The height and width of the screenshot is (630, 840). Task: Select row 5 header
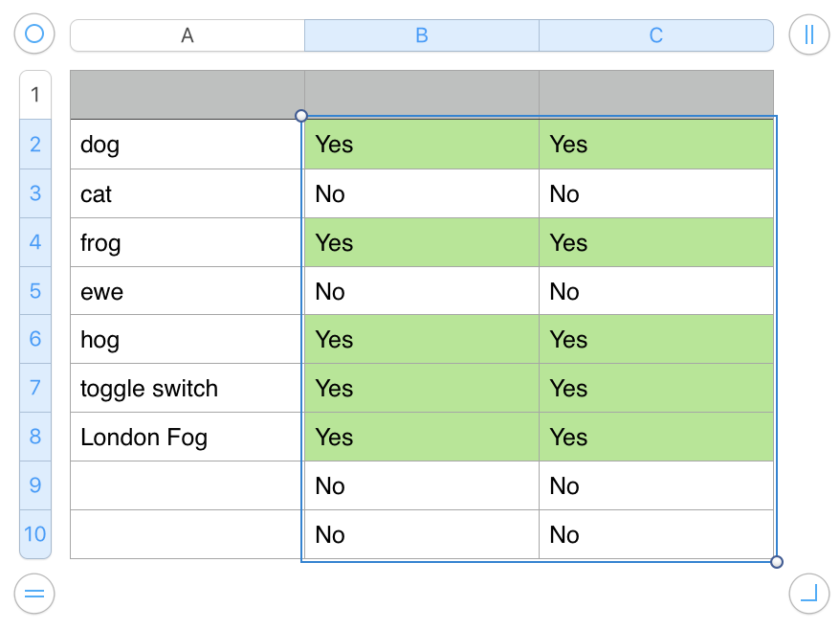point(35,291)
